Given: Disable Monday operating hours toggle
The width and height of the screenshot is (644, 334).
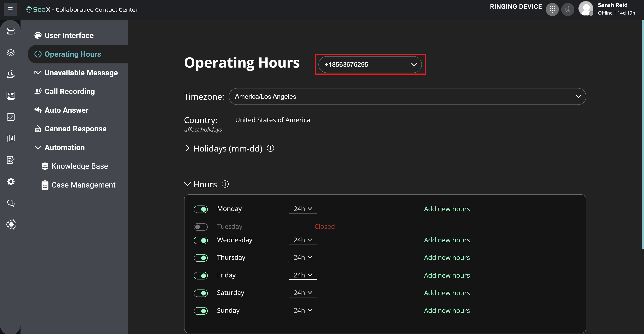Looking at the screenshot, I should click(201, 209).
